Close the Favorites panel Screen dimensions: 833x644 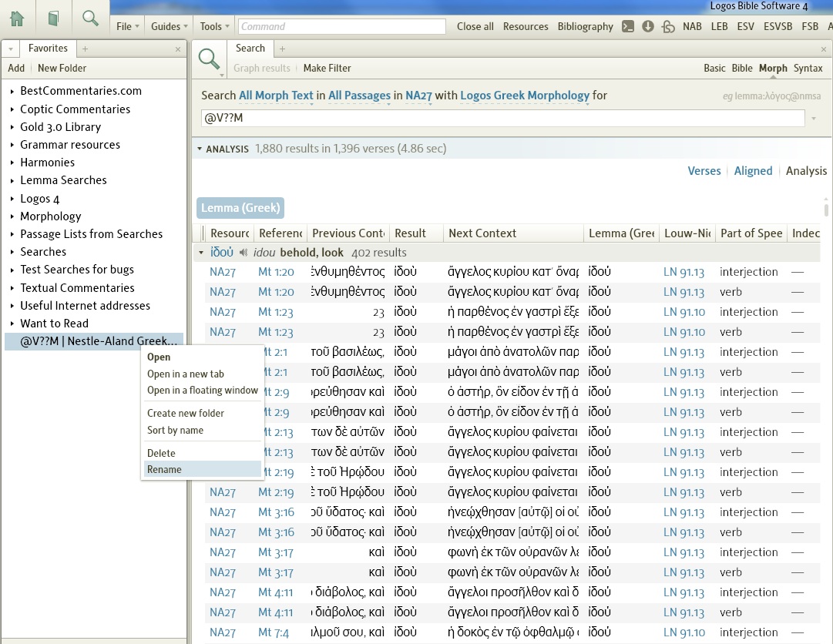178,49
